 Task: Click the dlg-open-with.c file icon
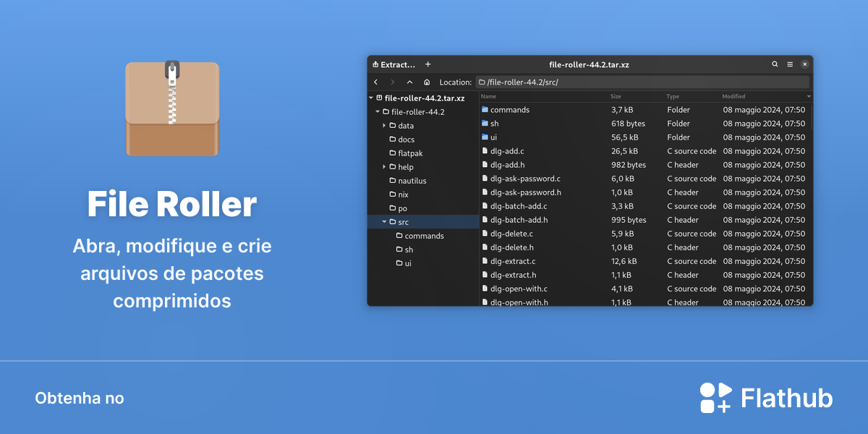coord(485,289)
